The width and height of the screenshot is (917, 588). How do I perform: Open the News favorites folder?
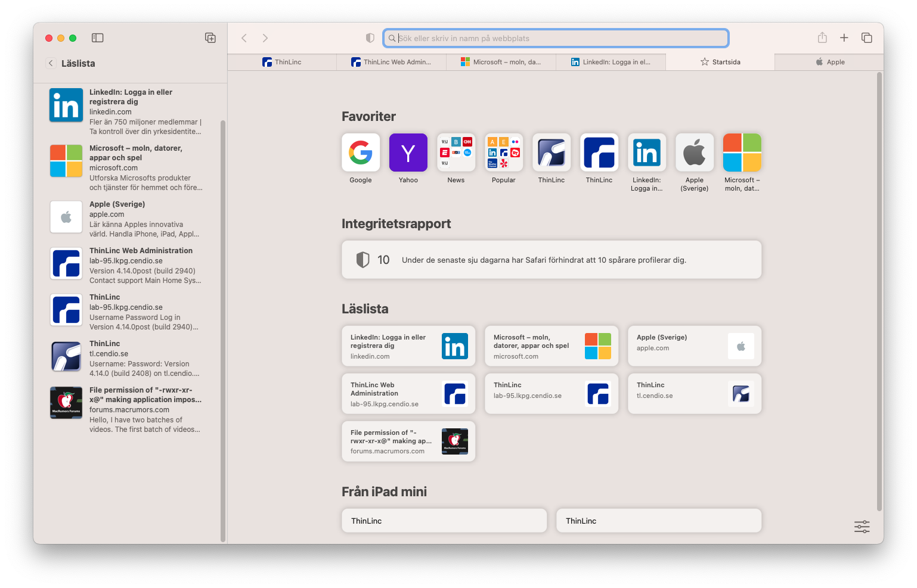(x=456, y=153)
